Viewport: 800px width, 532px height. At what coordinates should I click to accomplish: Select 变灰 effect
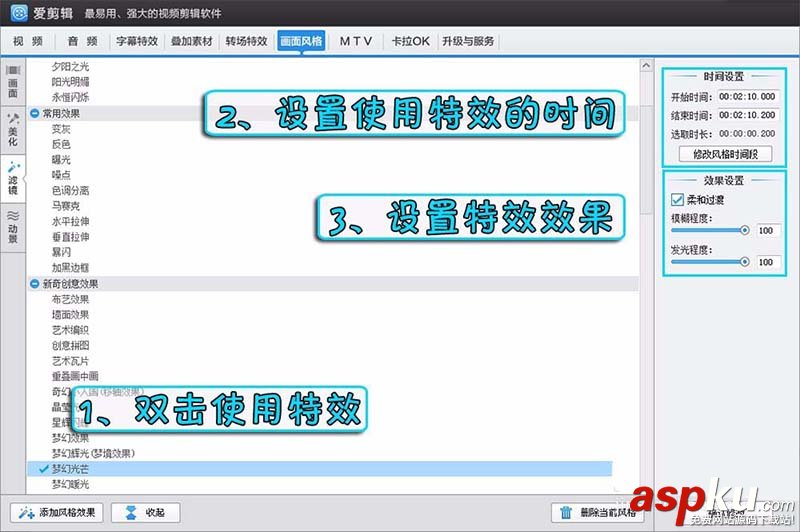[x=61, y=129]
